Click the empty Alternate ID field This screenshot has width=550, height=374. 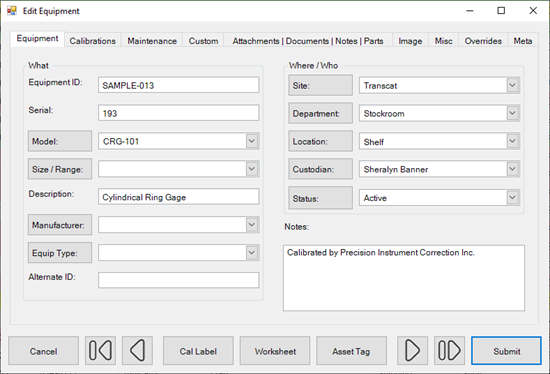(x=179, y=280)
